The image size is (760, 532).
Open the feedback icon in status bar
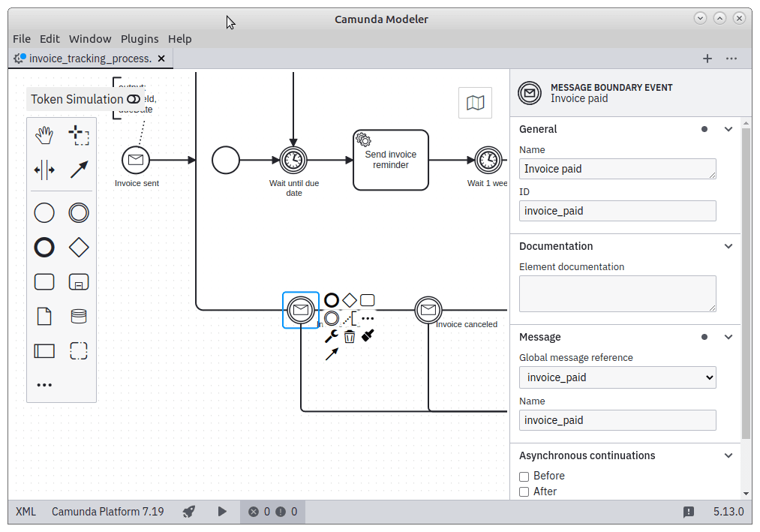pyautogui.click(x=688, y=512)
